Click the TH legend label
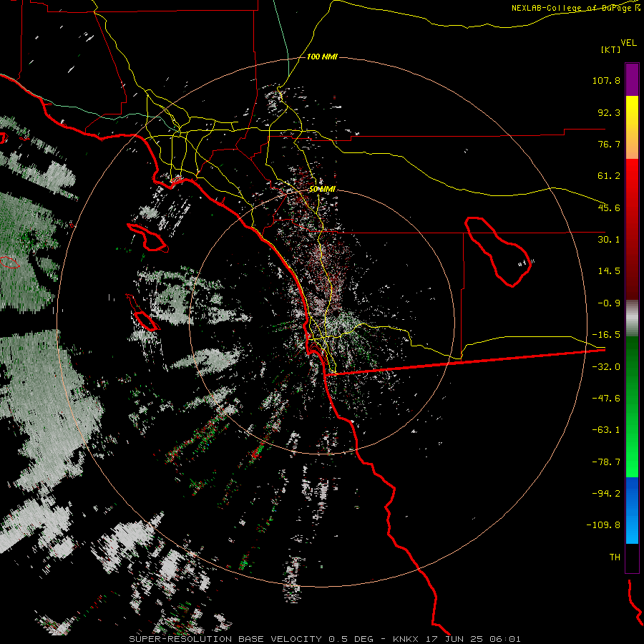The width and height of the screenshot is (644, 644). pyautogui.click(x=615, y=557)
